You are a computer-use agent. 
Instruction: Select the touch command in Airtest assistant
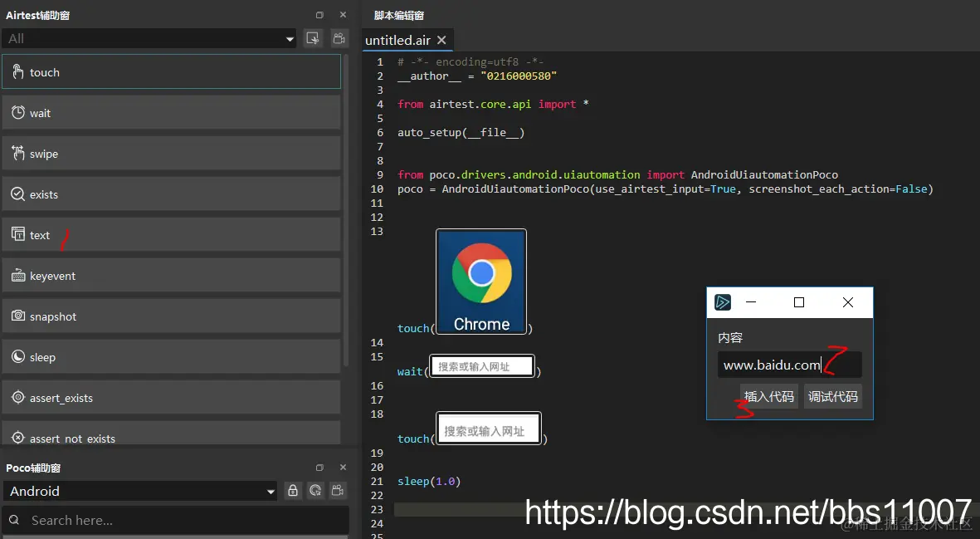tap(171, 72)
